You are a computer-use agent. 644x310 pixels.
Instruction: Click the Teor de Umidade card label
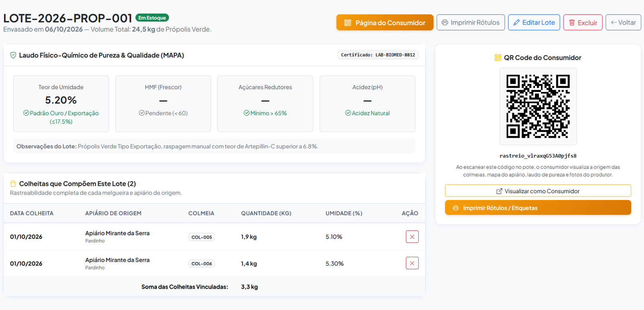pyautogui.click(x=61, y=87)
